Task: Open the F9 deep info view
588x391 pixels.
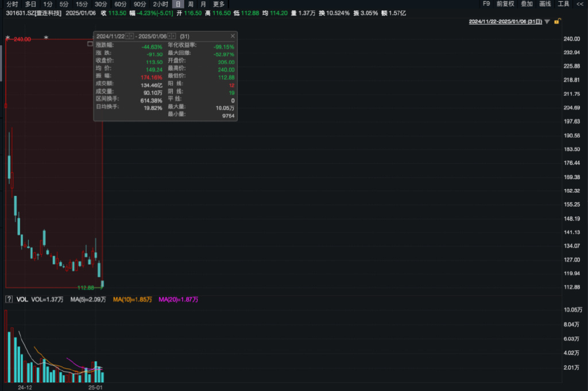Action: 486,4
